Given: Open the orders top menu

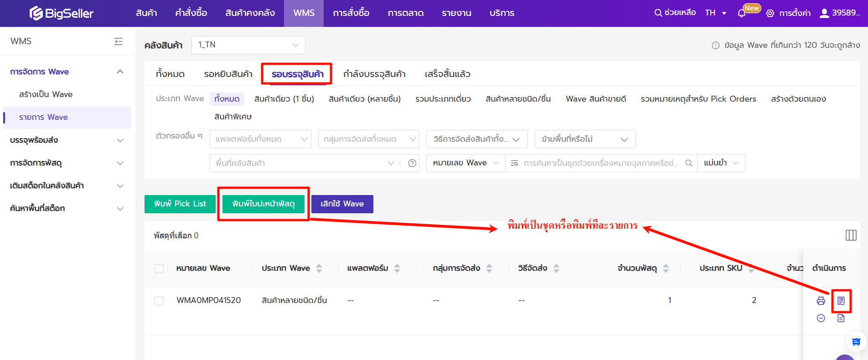Looking at the screenshot, I should (x=191, y=13).
